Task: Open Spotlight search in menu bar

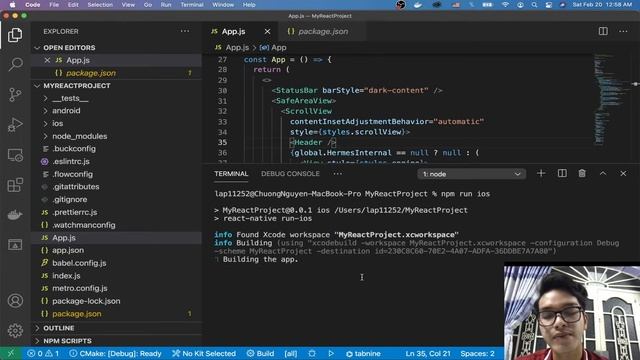Action: point(534,5)
